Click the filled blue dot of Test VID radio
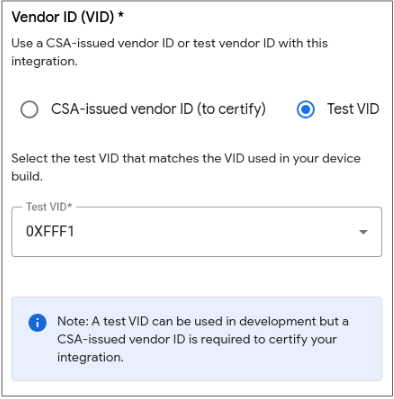Screen dimensions: 394x399 (x=305, y=109)
